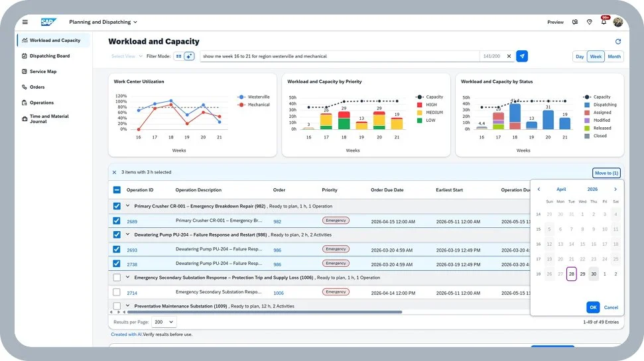
Task: Open the notifications bell
Action: [604, 22]
